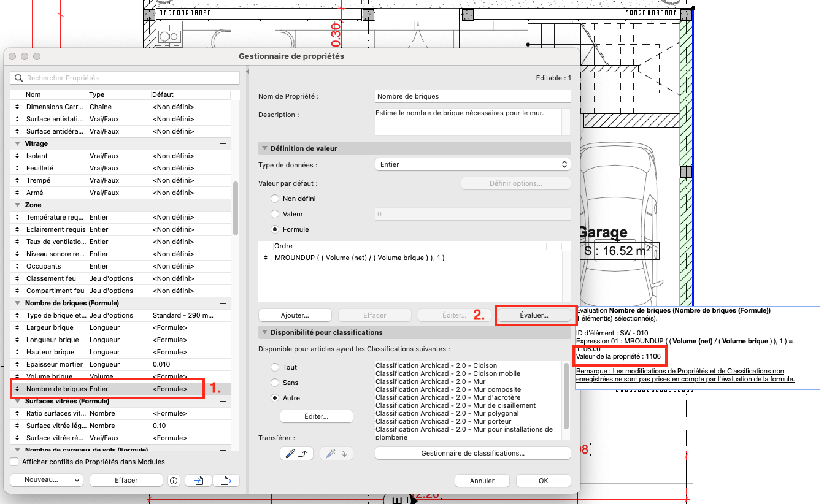Add a property with the Vitrage group plus icon
This screenshot has height=504, width=824.
click(x=223, y=143)
